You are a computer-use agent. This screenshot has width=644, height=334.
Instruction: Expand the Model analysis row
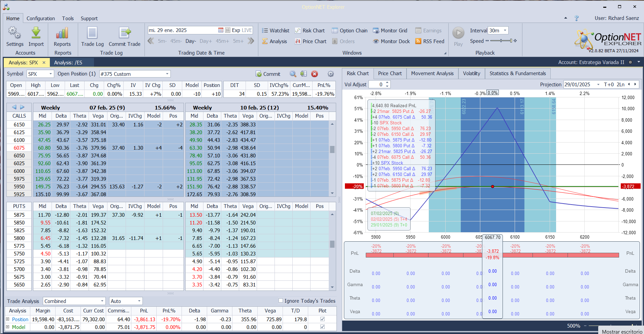pos(8,327)
